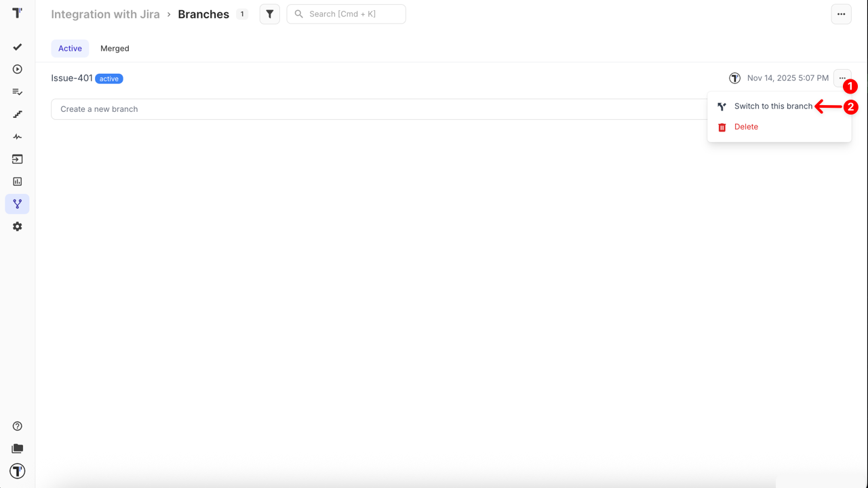Open the top-right three-dot page menu
Viewport: 868px width, 488px height.
click(841, 14)
